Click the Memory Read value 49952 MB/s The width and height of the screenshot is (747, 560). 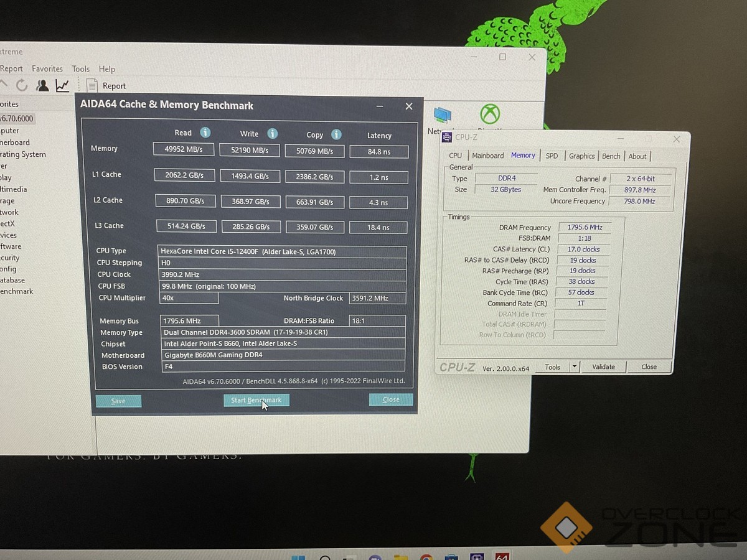[x=184, y=149]
